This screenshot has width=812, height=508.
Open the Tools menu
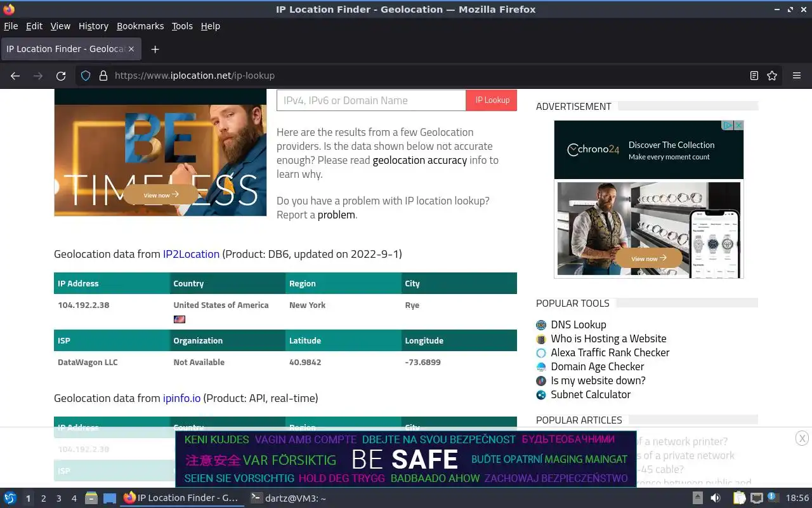click(x=182, y=26)
